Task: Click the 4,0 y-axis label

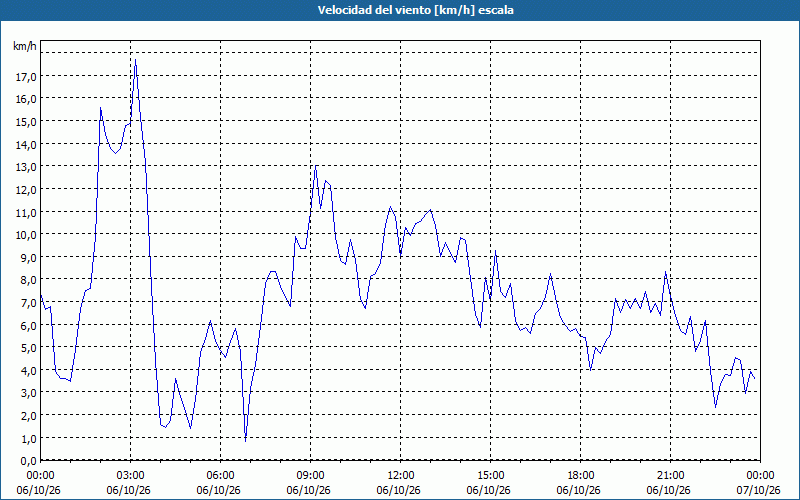Action: pyautogui.click(x=29, y=371)
